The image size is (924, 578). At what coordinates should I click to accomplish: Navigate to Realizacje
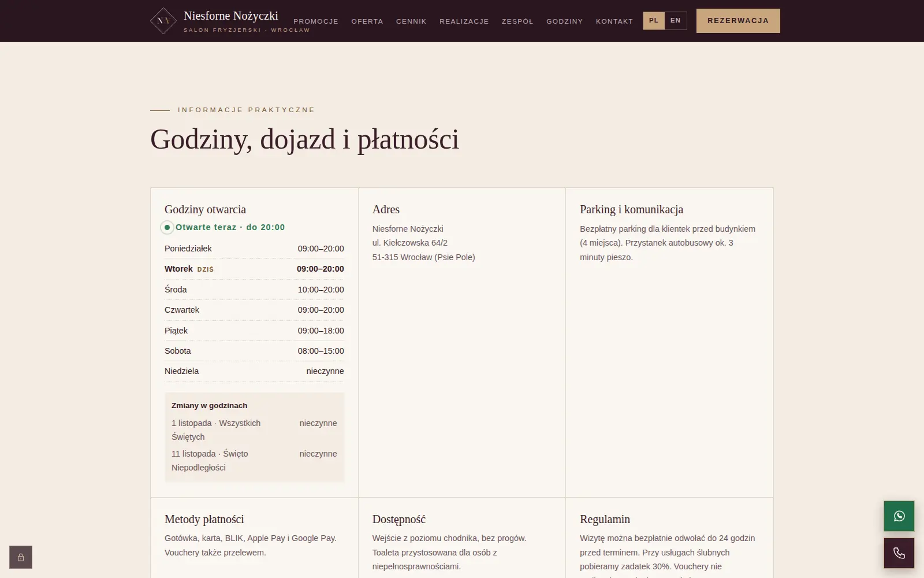[464, 21]
